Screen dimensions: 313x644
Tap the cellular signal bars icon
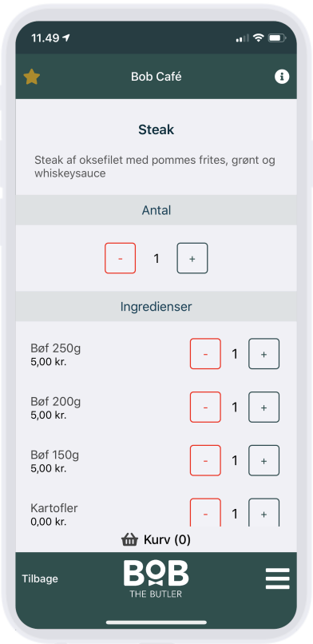click(243, 38)
